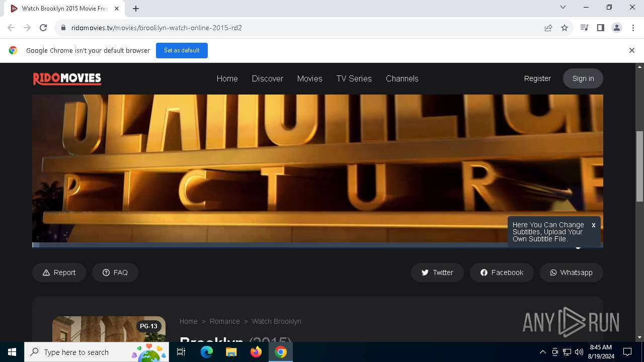Click the Register link

[x=537, y=78]
